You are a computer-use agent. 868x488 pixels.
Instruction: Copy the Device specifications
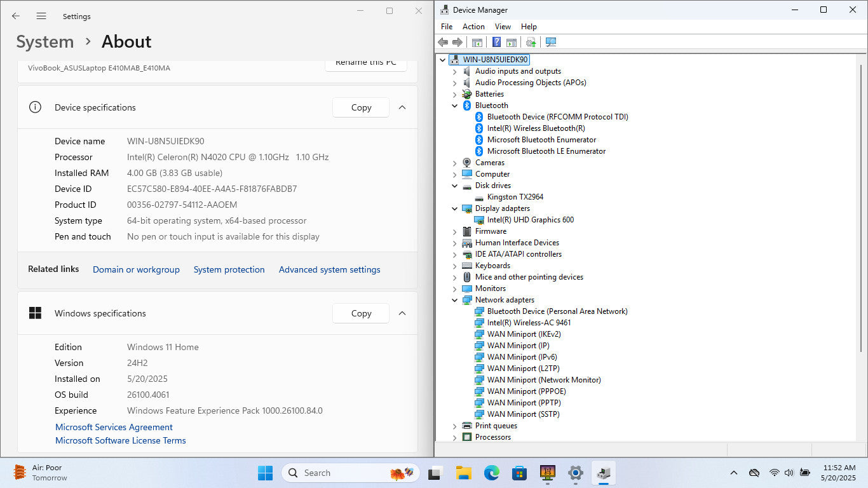point(361,107)
